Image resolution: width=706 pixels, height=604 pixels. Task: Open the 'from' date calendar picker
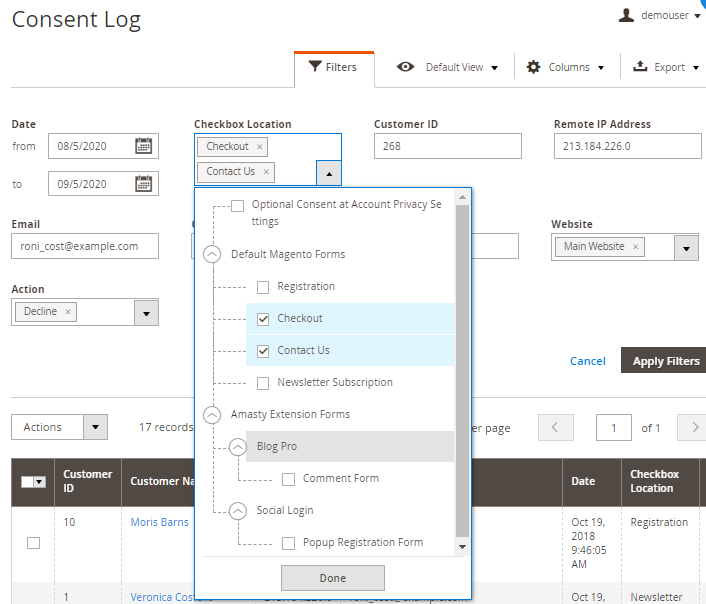tap(144, 146)
